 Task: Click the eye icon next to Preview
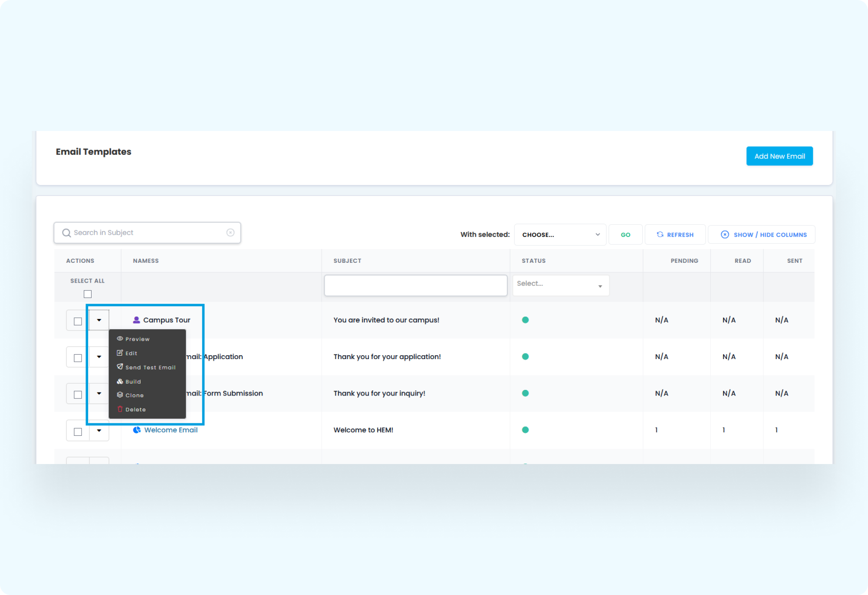tap(120, 339)
